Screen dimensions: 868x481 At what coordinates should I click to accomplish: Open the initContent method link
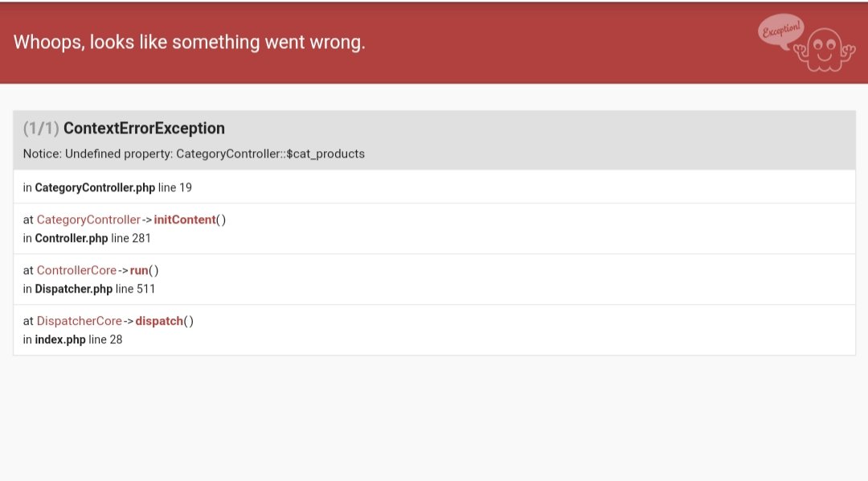(185, 220)
